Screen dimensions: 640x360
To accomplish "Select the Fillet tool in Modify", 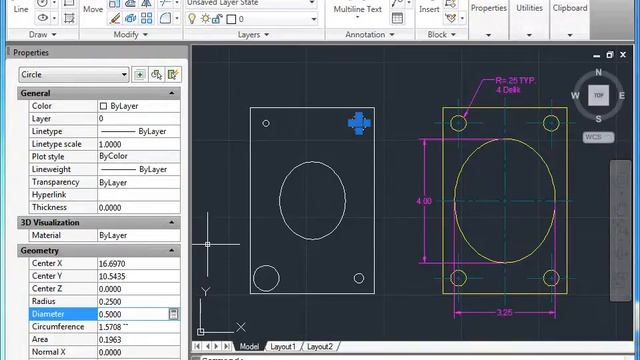I will pyautogui.click(x=165, y=18).
